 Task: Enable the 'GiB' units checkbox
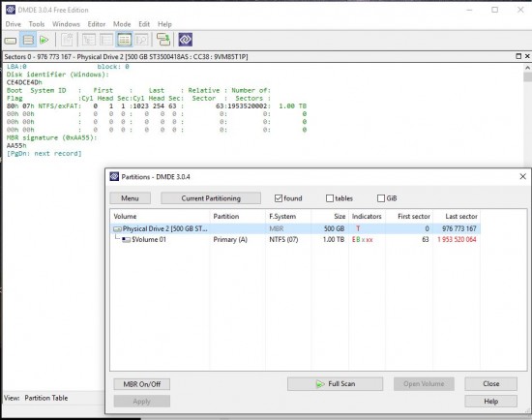[381, 198]
